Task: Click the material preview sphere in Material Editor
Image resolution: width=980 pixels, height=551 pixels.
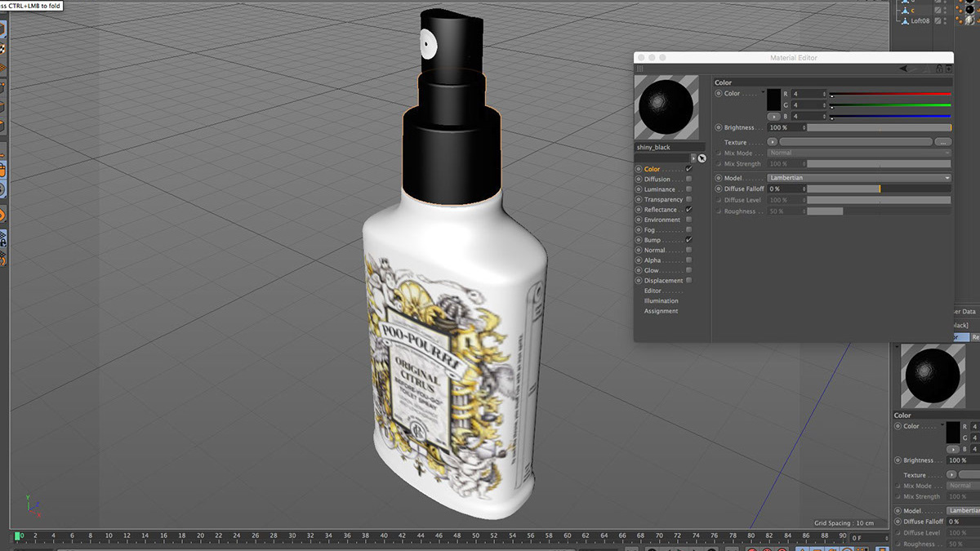Action: click(666, 107)
